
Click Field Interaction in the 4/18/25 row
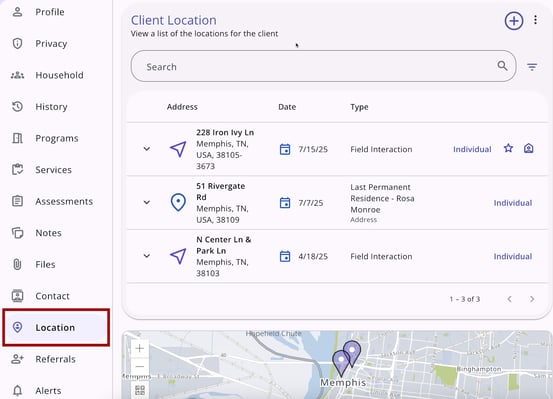point(381,256)
